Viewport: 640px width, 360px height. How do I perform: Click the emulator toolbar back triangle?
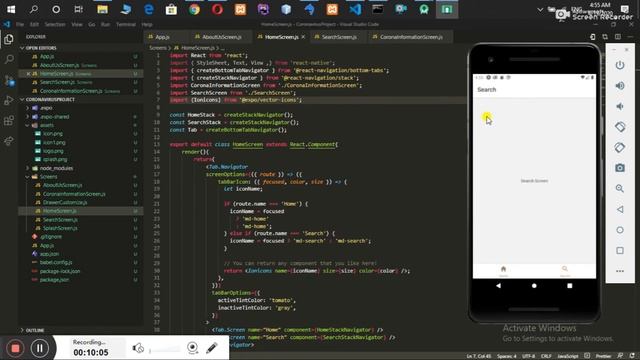pyautogui.click(x=620, y=209)
